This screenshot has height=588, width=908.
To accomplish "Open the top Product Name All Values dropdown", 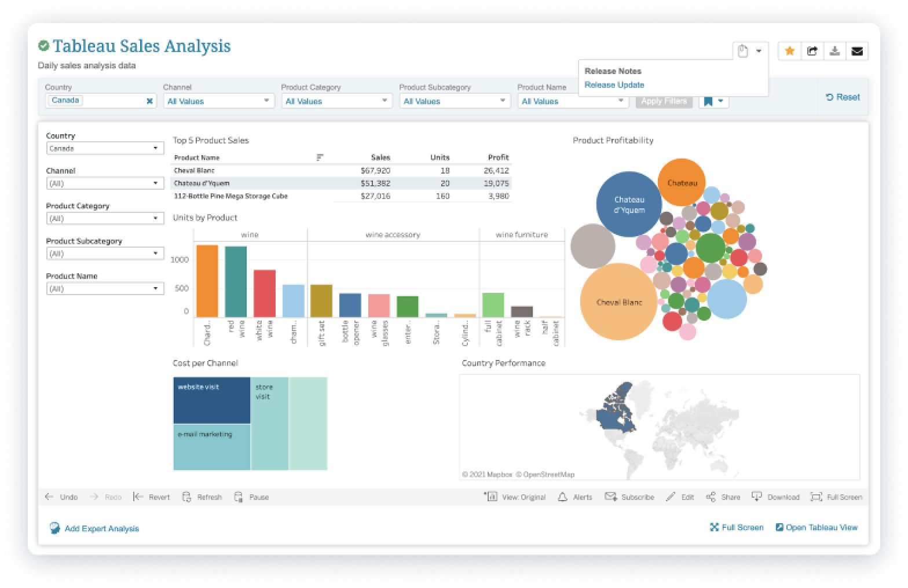I will [573, 101].
